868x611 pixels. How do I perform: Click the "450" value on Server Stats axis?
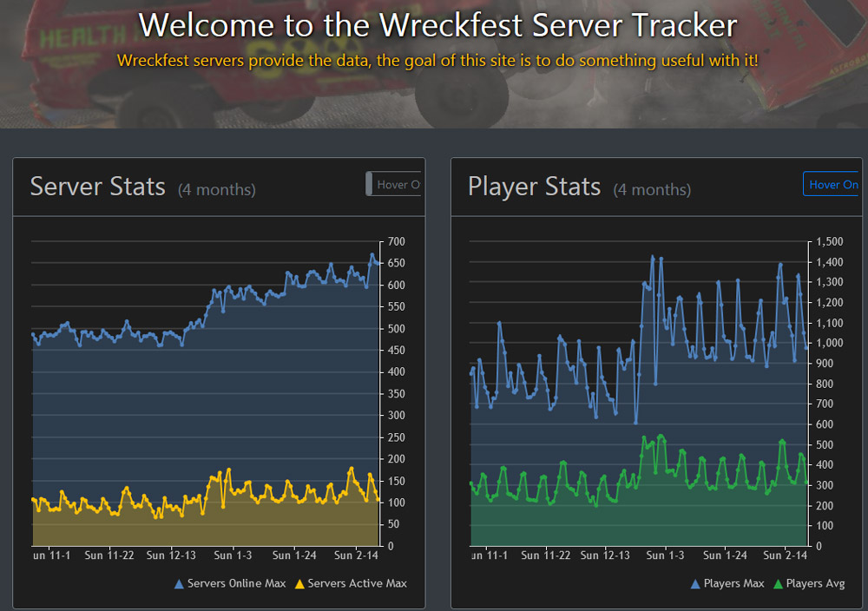[x=397, y=351]
